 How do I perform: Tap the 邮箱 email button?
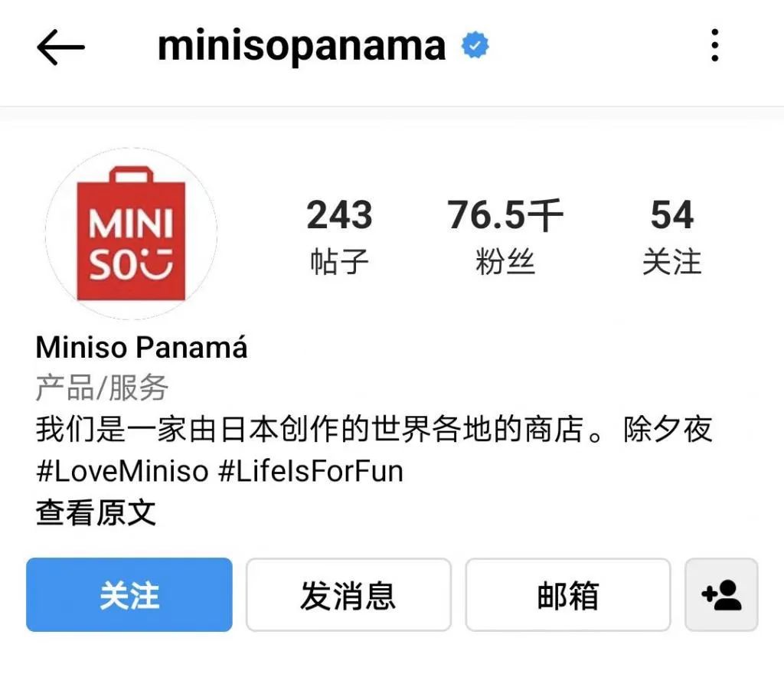(568, 594)
